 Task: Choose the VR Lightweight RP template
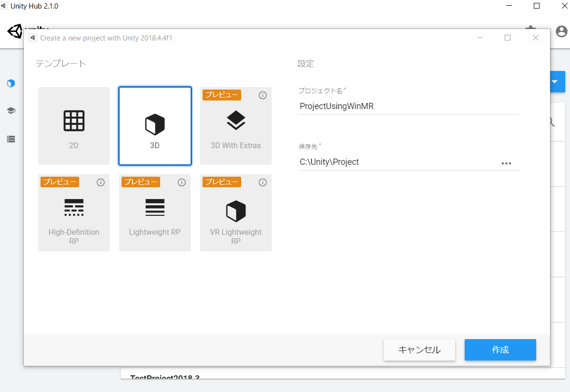[x=236, y=212]
